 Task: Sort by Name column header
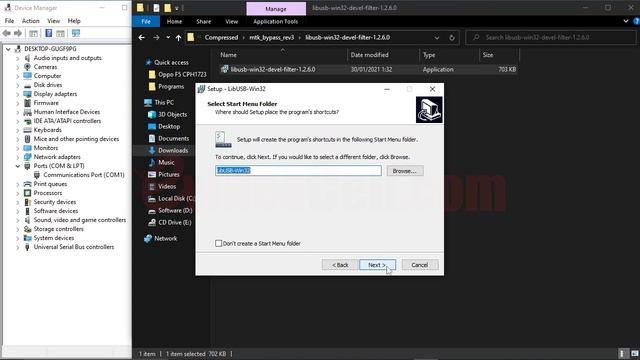coord(229,55)
